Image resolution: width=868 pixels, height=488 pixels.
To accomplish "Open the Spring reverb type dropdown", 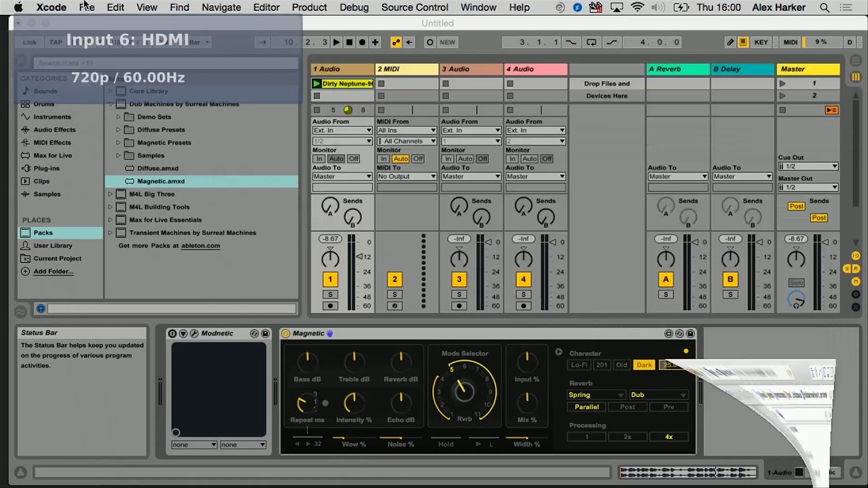I will pyautogui.click(x=596, y=395).
